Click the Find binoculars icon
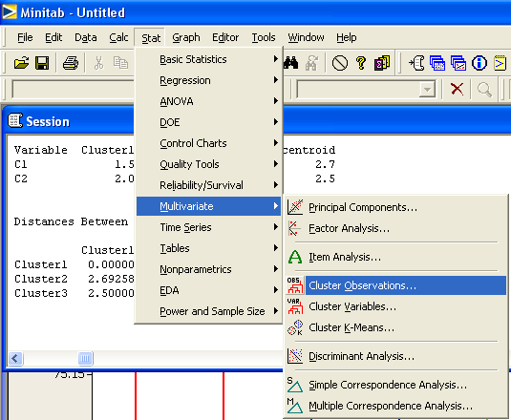The image size is (511, 420). point(291,63)
